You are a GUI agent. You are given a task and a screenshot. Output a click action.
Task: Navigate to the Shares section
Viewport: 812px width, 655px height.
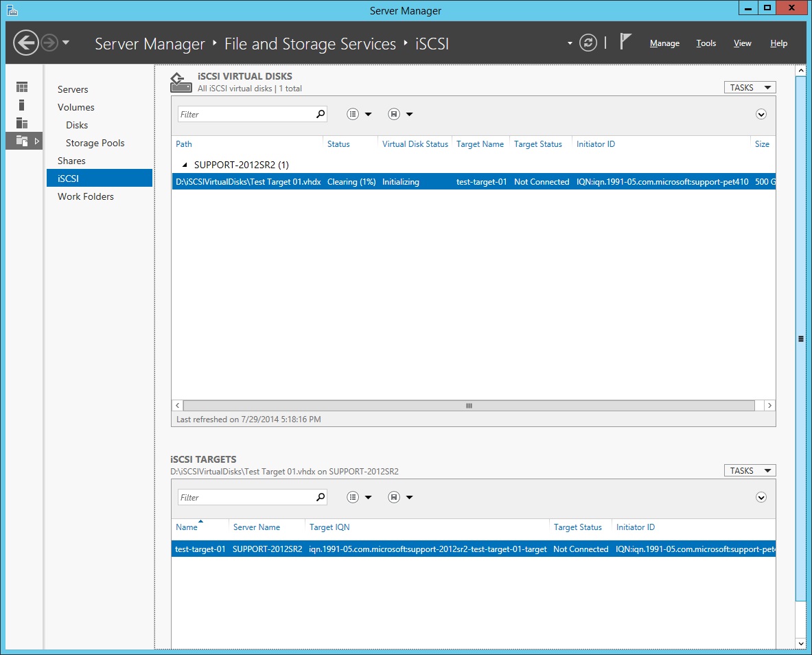coord(71,161)
